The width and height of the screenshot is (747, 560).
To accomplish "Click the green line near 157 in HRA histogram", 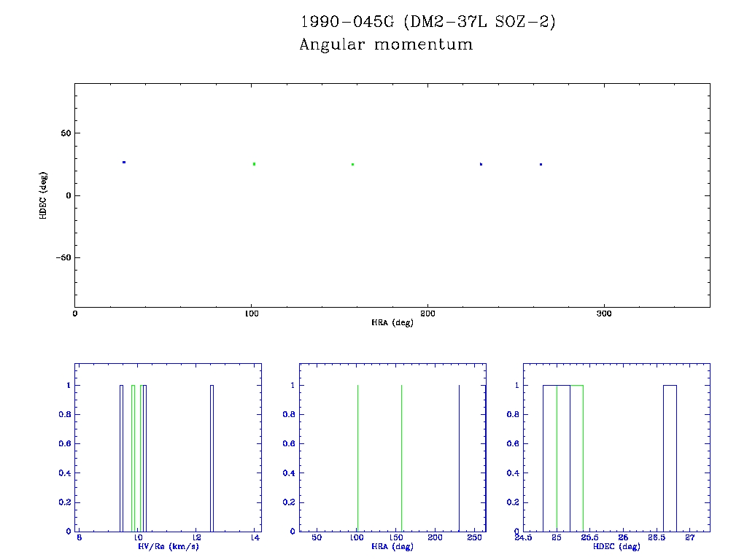I will coord(402,458).
